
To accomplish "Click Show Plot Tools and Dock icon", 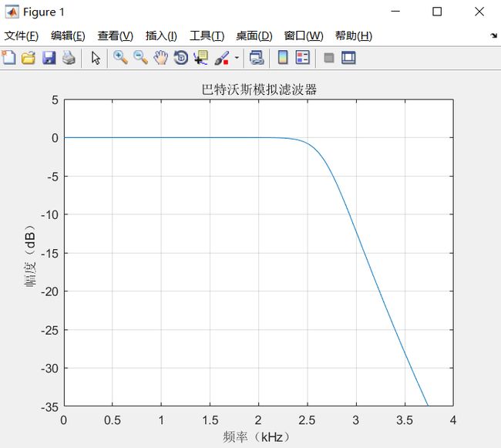I will pyautogui.click(x=348, y=58).
